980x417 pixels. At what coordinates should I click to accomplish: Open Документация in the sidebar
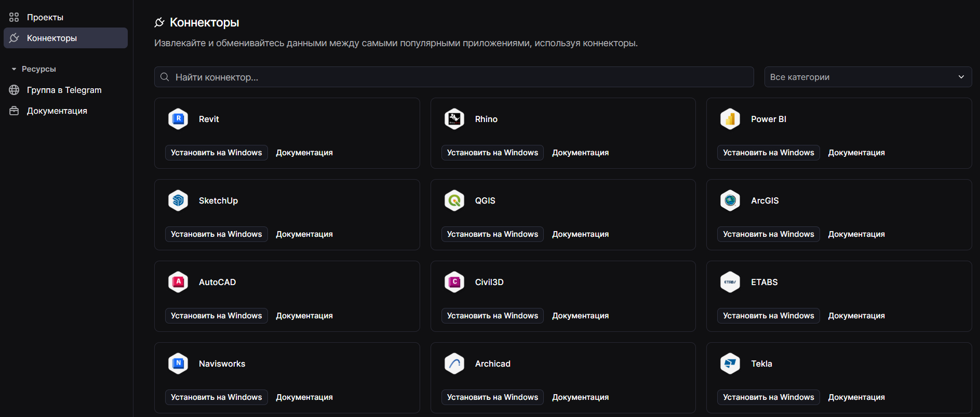point(65,111)
